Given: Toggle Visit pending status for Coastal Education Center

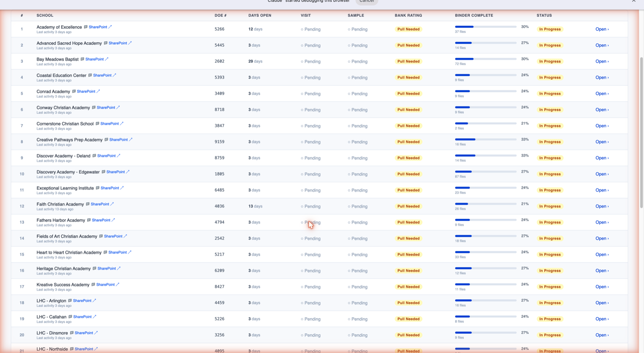Looking at the screenshot, I should tap(311, 77).
